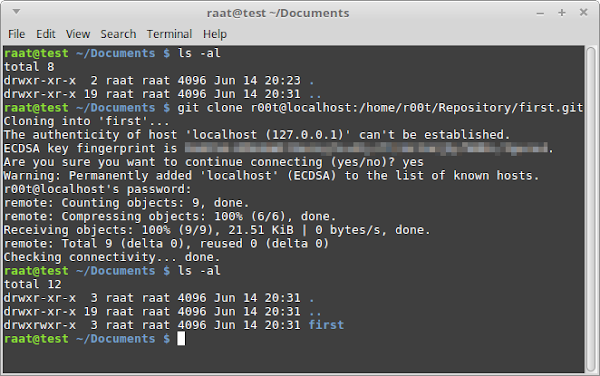Click 'Checking connectivity... done.' line

coord(112,257)
